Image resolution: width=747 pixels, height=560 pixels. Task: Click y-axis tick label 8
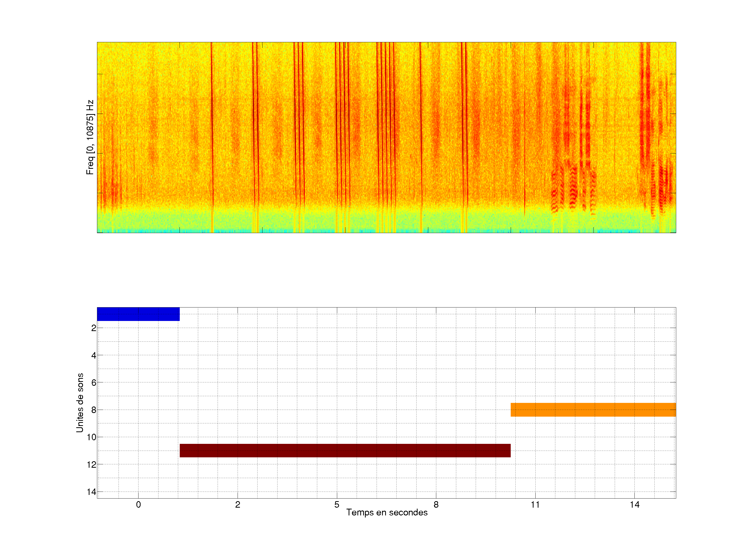point(94,410)
